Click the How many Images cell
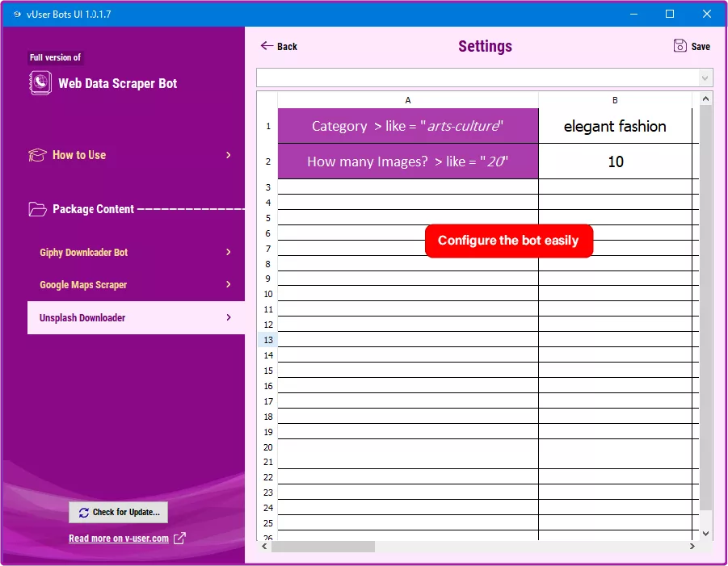Screen dimensions: 728x566 (x=408, y=161)
